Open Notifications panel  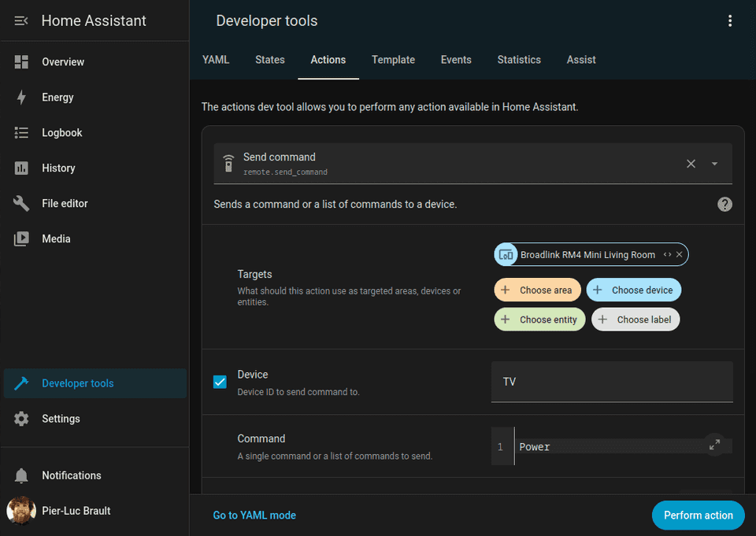coord(72,475)
